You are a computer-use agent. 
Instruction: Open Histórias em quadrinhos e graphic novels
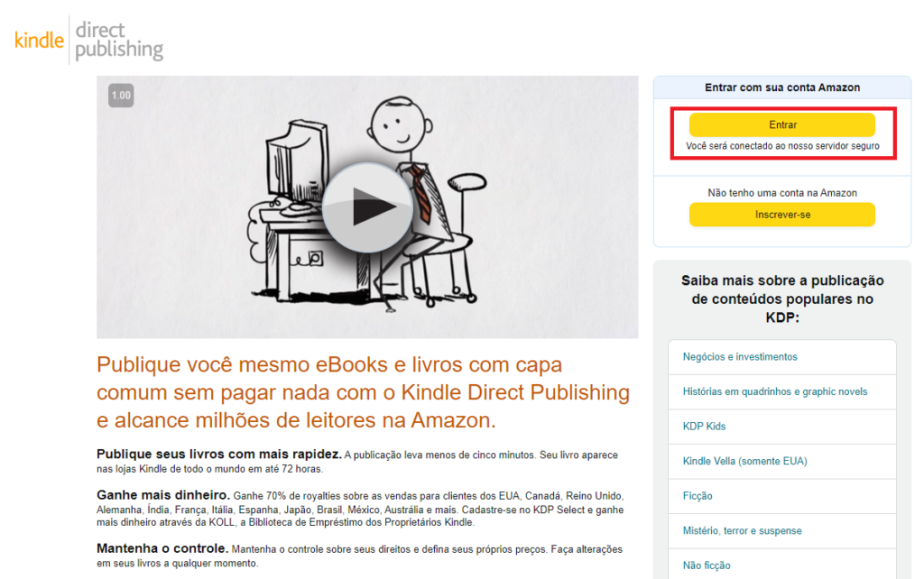pos(775,391)
